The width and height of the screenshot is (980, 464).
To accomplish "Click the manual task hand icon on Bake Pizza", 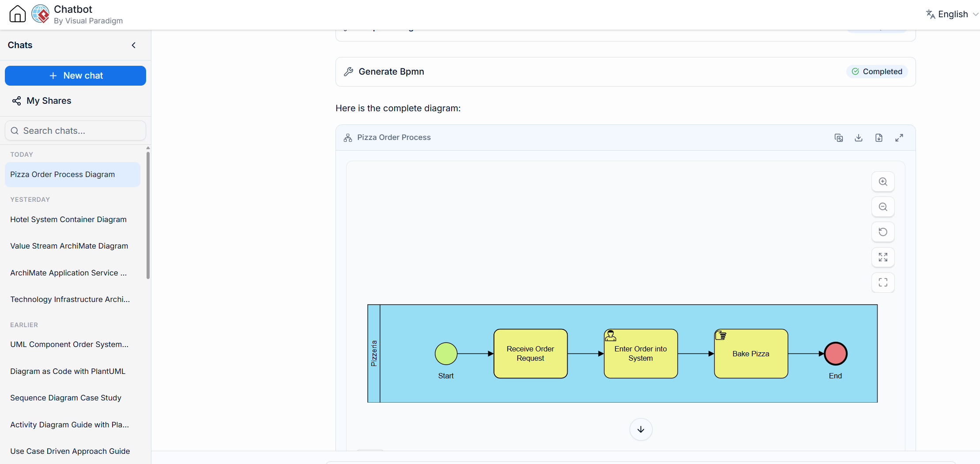I will coord(721,336).
